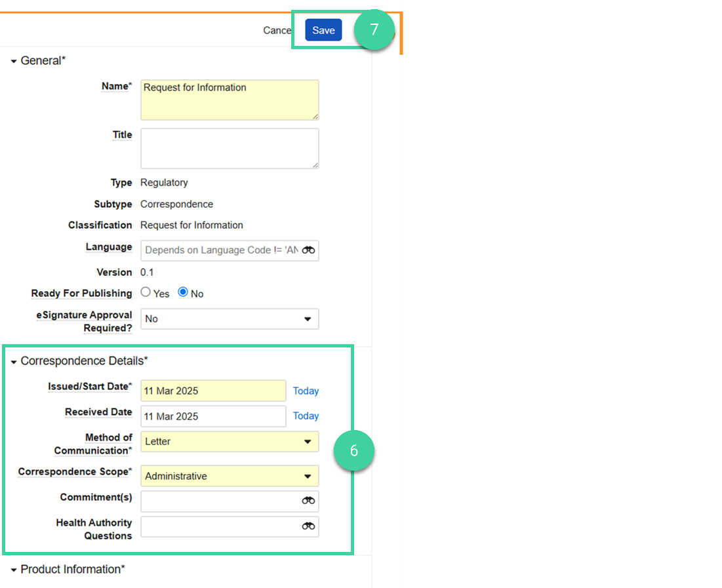Open Health Authority Questions binoculars icon
This screenshot has height=588, width=722.
[x=308, y=526]
